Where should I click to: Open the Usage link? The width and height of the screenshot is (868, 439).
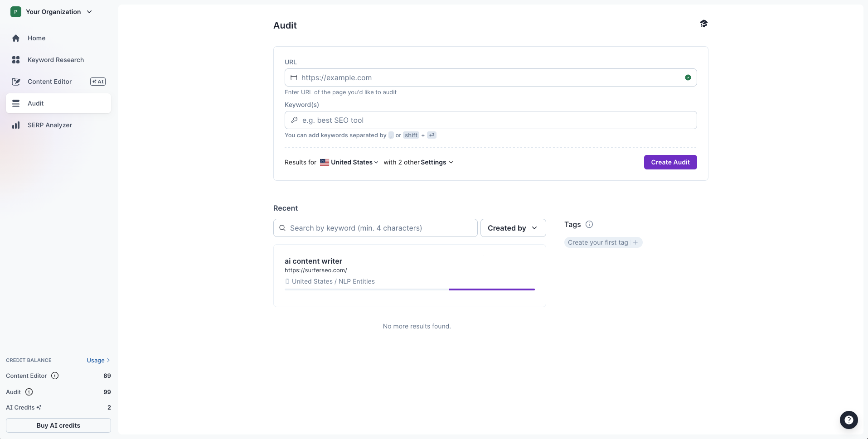pyautogui.click(x=98, y=360)
